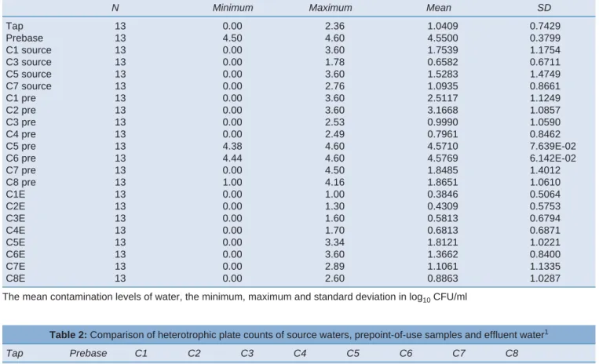
Task: Click maximum value 3.34 for C5E
Action: (334, 242)
